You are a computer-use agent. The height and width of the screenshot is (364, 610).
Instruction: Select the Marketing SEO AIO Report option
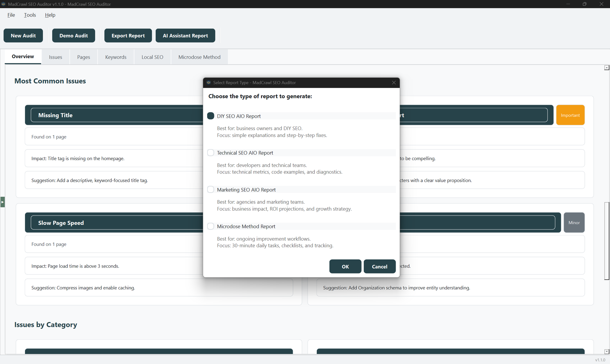click(211, 189)
